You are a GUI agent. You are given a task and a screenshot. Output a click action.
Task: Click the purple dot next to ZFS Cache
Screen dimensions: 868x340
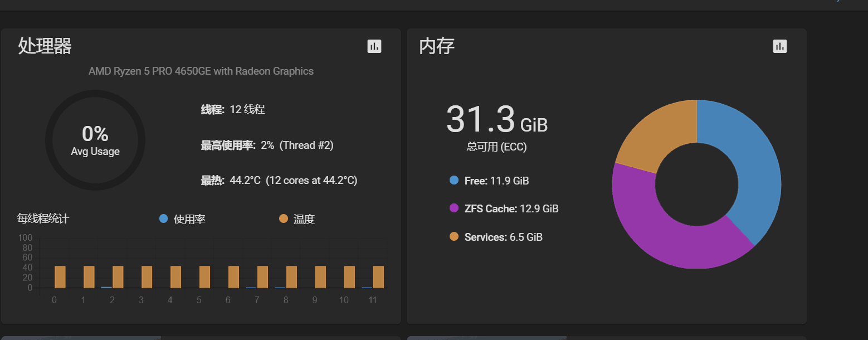(453, 208)
